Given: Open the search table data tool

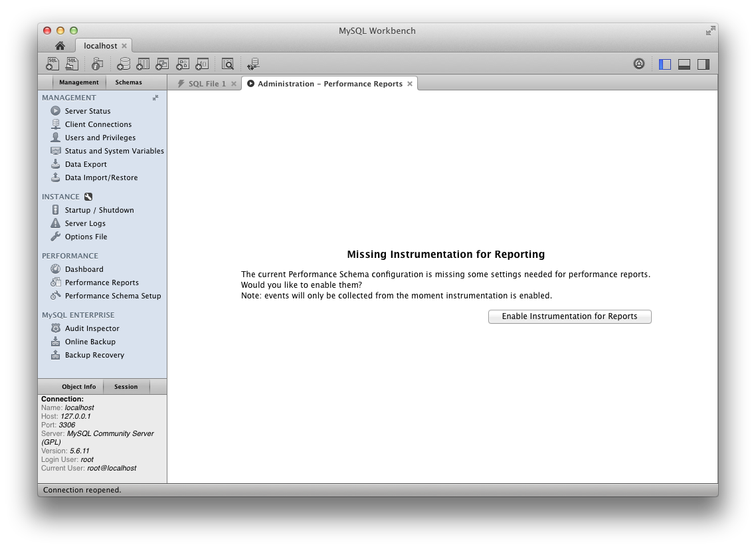Looking at the screenshot, I should (x=227, y=63).
